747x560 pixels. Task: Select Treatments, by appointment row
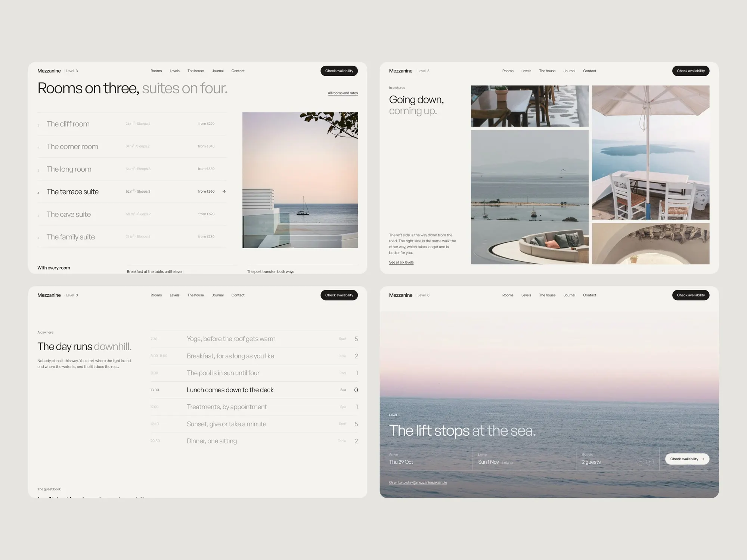[254, 407]
